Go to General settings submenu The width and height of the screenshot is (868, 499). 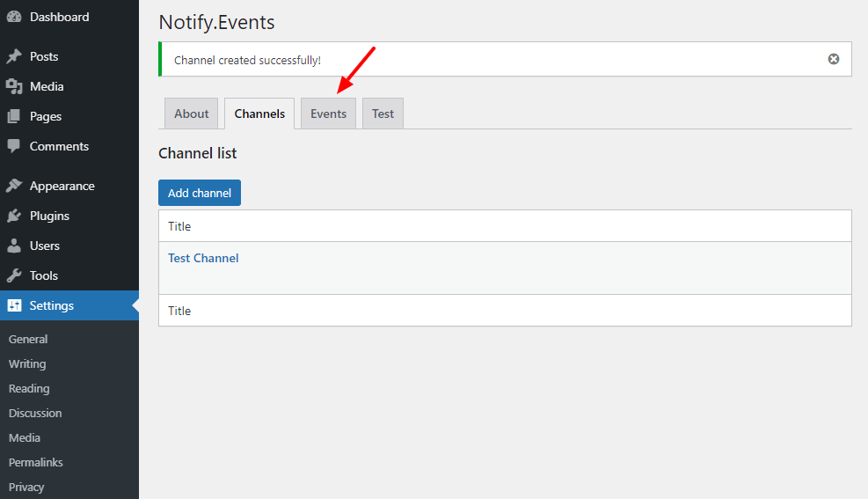27,339
